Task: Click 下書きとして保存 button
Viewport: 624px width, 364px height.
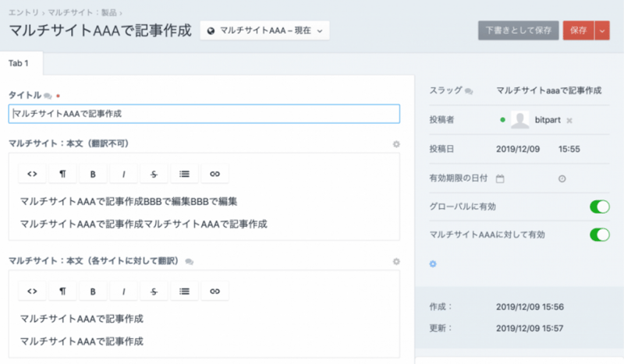Action: [518, 30]
